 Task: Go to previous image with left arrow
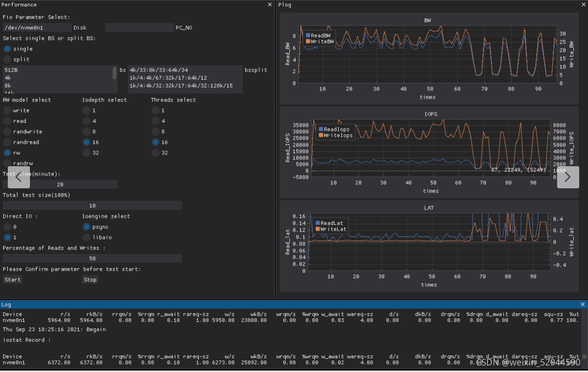(x=19, y=177)
